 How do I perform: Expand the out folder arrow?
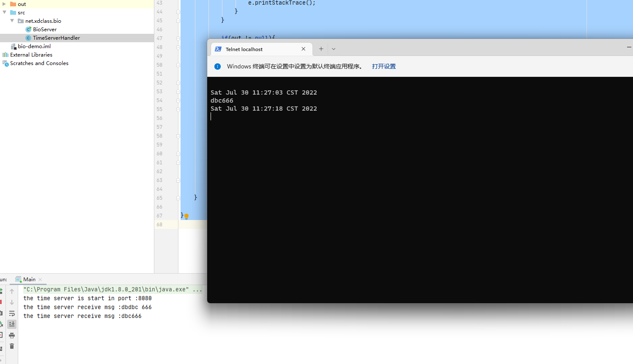coord(4,4)
